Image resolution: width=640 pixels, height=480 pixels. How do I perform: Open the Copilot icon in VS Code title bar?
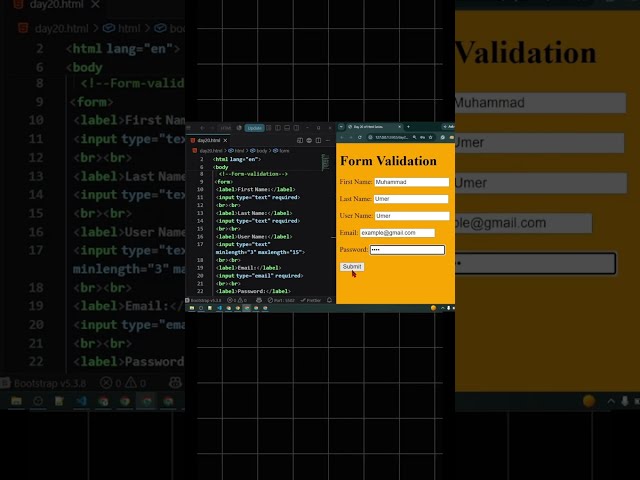(x=239, y=128)
